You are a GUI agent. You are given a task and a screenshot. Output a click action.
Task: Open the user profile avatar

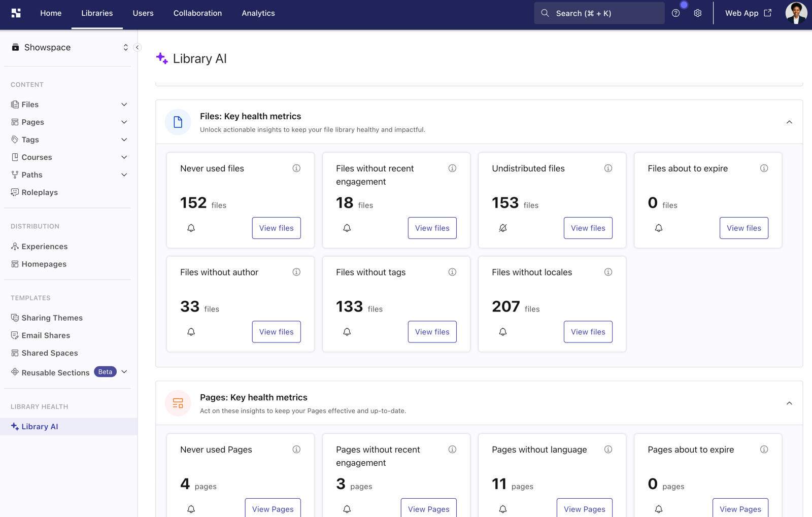click(x=796, y=13)
